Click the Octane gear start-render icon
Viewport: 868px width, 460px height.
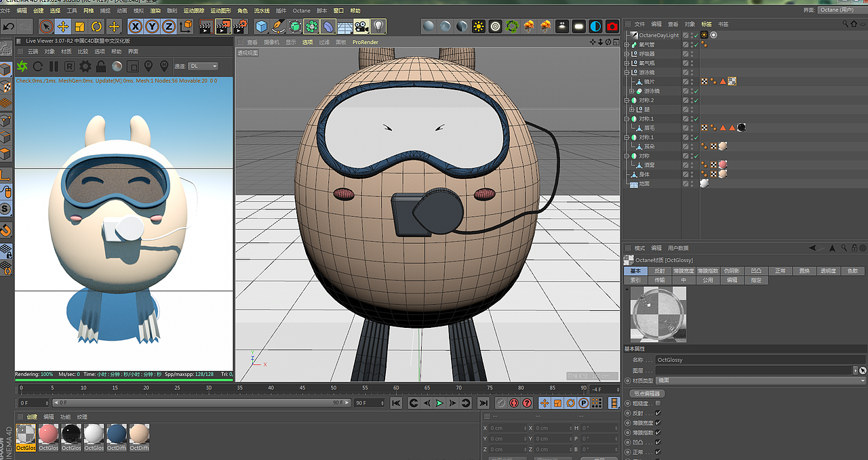(x=22, y=66)
